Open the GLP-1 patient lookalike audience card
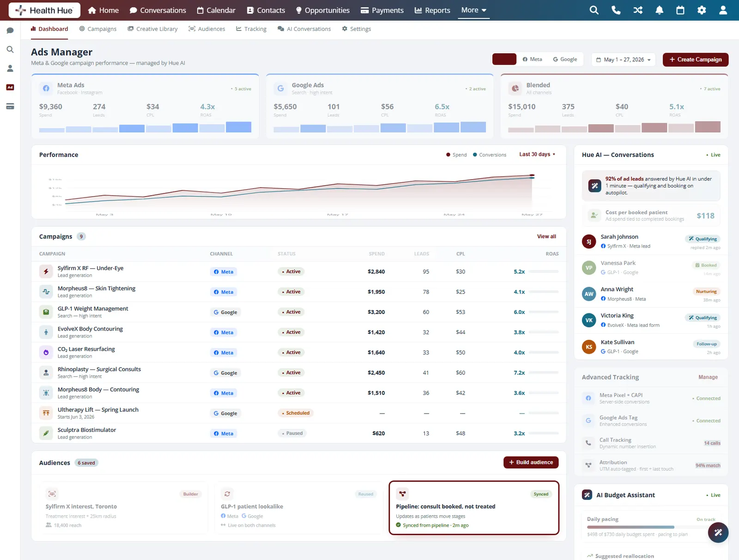The image size is (739, 560). 298,508
